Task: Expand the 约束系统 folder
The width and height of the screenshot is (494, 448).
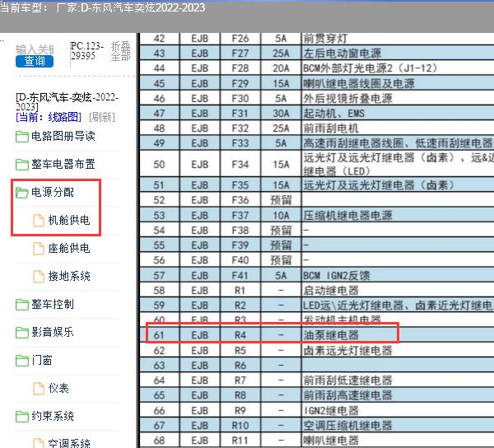Action: click(53, 416)
